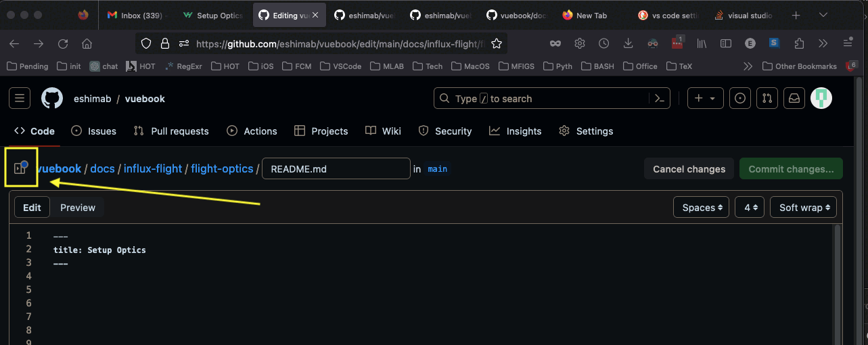The width and height of the screenshot is (868, 345).
Task: Click the Firefox private mask icon
Action: [x=555, y=43]
